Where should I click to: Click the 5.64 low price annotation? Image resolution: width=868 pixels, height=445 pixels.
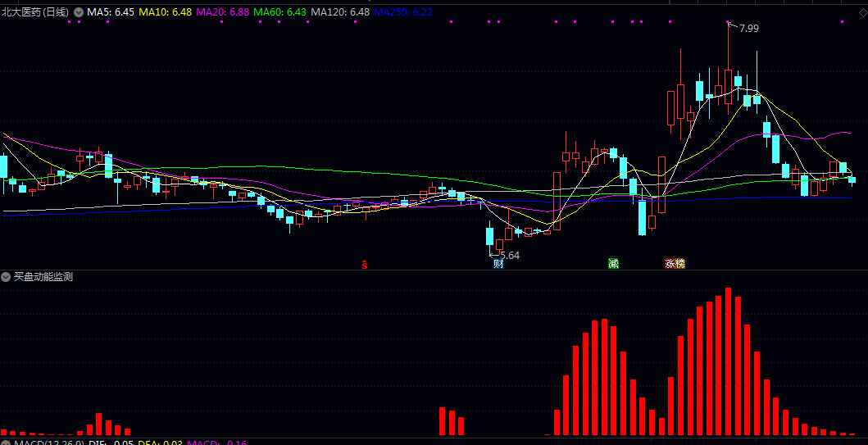point(509,255)
